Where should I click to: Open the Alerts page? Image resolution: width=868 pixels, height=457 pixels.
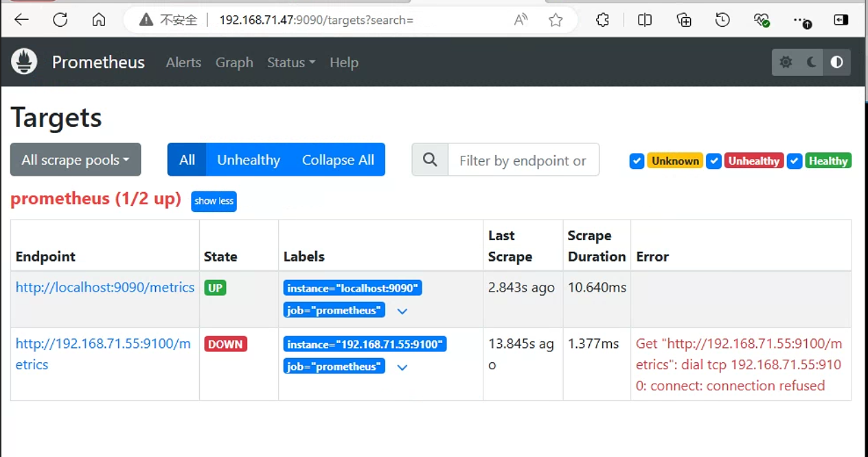point(183,62)
